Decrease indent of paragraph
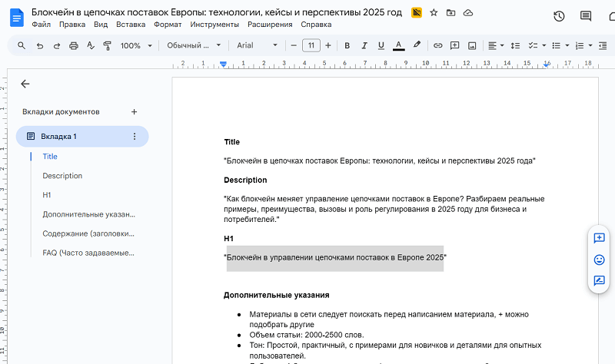This screenshot has height=364, width=615. click(x=603, y=45)
